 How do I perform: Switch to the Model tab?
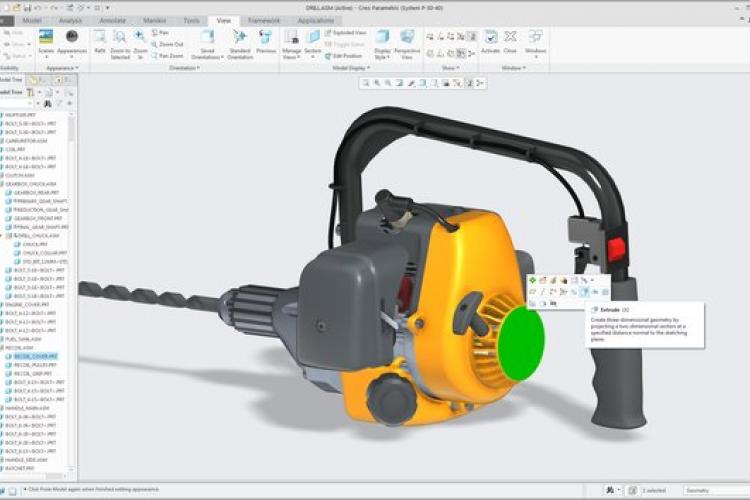coord(32,21)
